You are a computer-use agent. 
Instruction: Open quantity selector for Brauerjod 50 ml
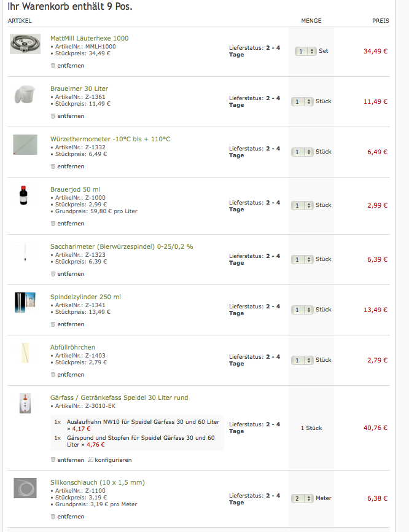tap(303, 205)
